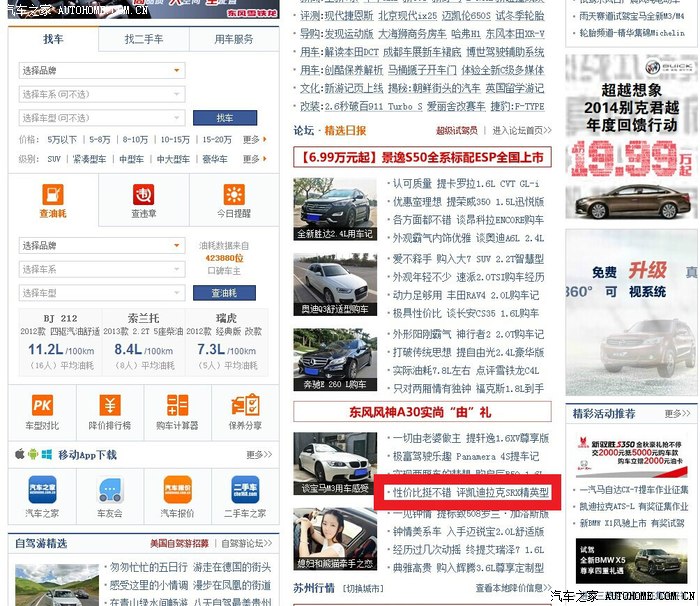Click the 车友会 app icon

(109, 492)
